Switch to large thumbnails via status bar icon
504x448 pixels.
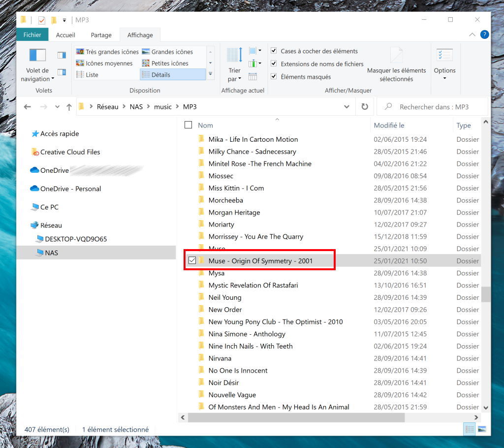click(x=482, y=429)
